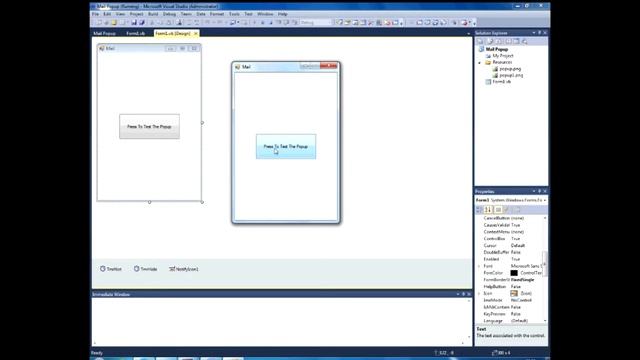Switch to the Mail Popup document tab

104,33
